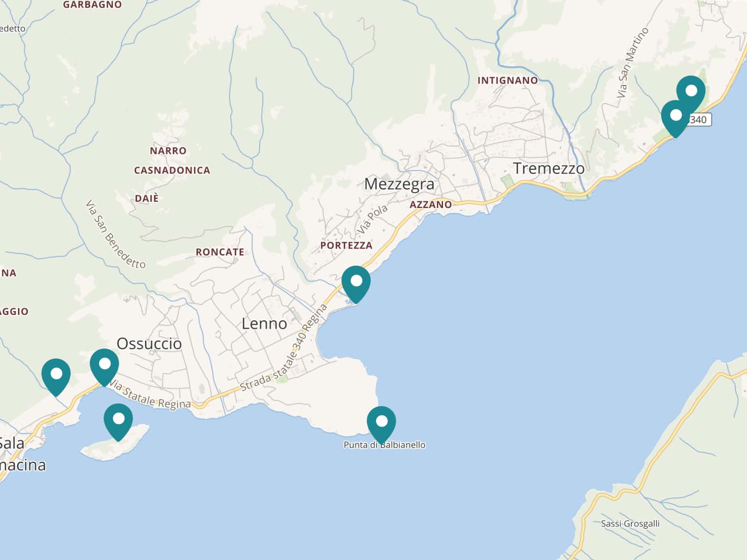Click the Lenno town name
Image resolution: width=747 pixels, height=560 pixels.
264,324
